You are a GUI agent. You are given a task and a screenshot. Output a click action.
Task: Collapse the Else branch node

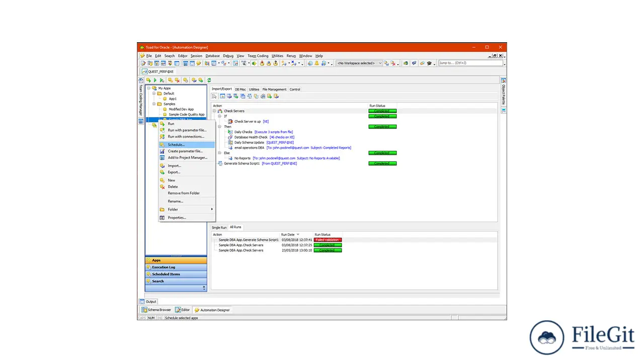(220, 153)
